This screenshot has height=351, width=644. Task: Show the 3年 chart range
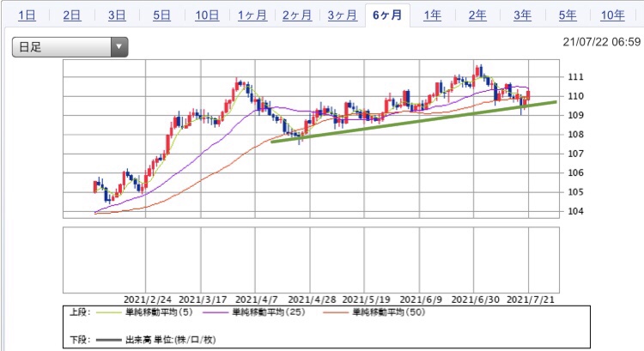tap(522, 15)
